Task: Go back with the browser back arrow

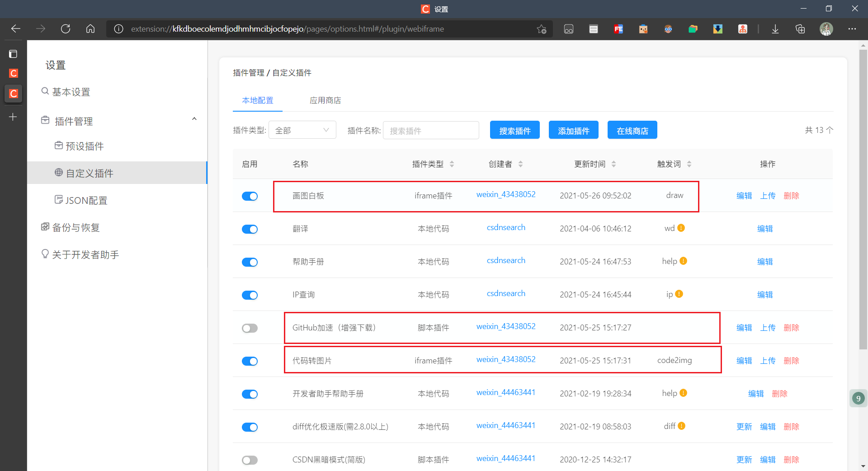Action: click(x=16, y=29)
